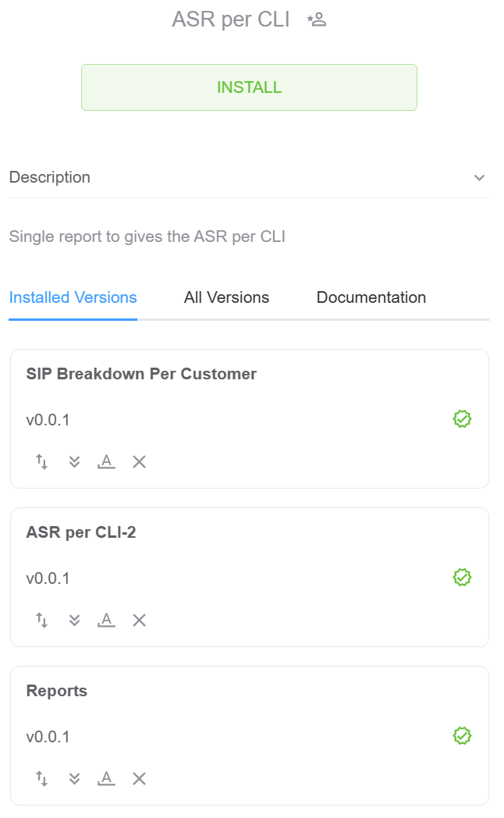
Task: Click green verified badge on SIP Breakdown card
Action: (x=462, y=419)
